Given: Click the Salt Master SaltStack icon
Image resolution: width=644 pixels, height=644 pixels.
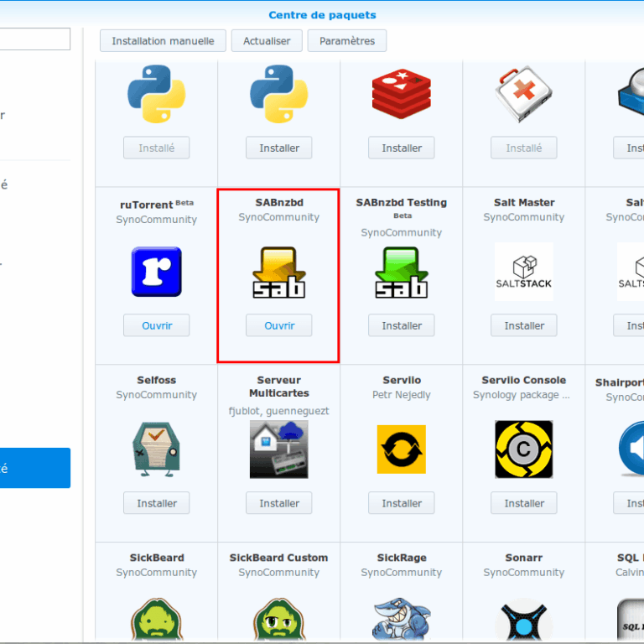Looking at the screenshot, I should 523,272.
